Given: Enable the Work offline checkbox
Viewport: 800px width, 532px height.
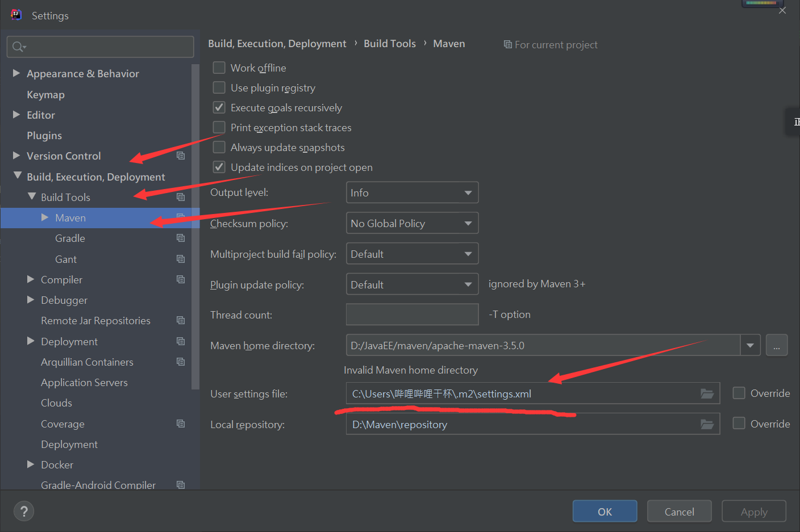Looking at the screenshot, I should point(219,68).
